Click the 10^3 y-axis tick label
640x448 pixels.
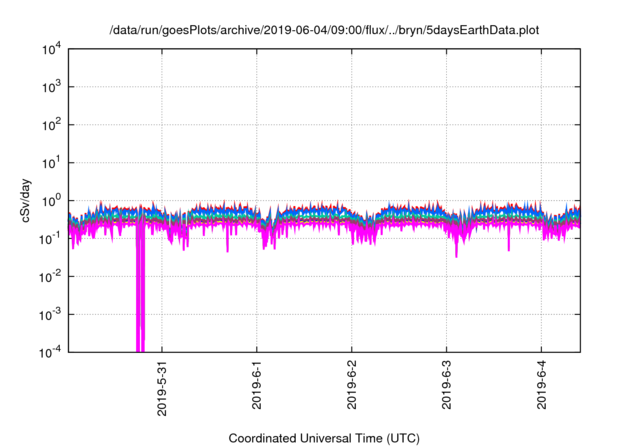[51, 87]
